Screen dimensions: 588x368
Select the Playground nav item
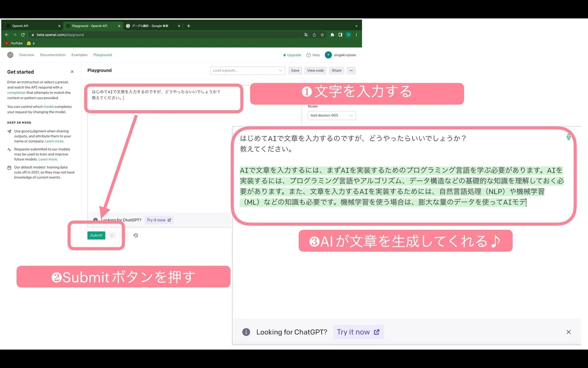coord(103,55)
